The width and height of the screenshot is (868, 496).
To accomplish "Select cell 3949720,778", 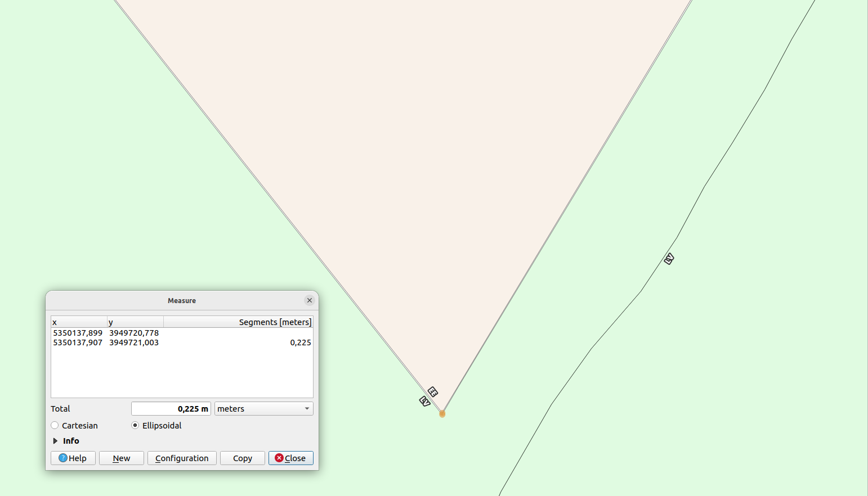I will pyautogui.click(x=134, y=333).
